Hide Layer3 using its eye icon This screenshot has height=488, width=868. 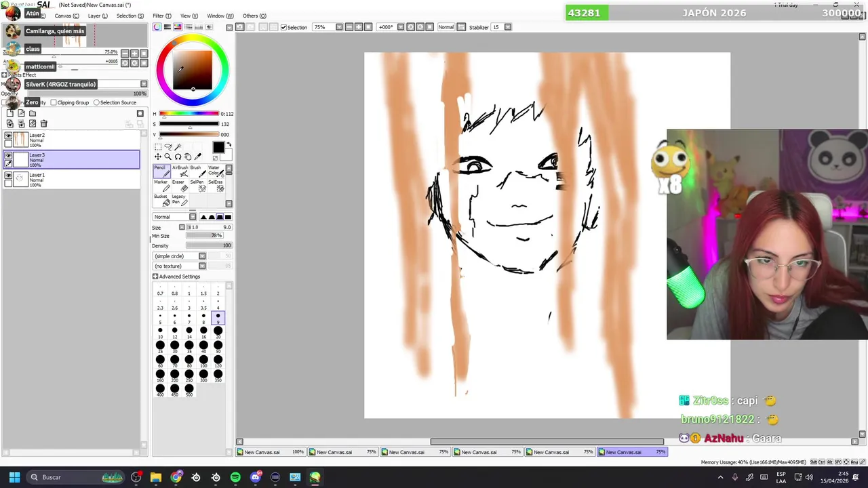click(x=8, y=156)
